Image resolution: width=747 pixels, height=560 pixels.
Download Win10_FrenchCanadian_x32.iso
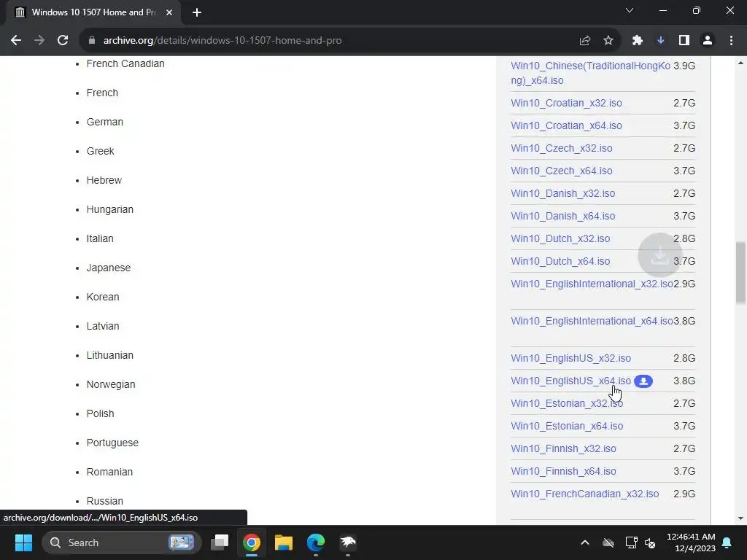pos(585,494)
